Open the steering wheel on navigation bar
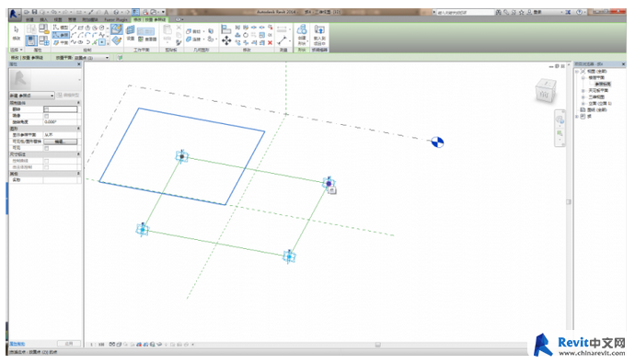 coord(560,119)
